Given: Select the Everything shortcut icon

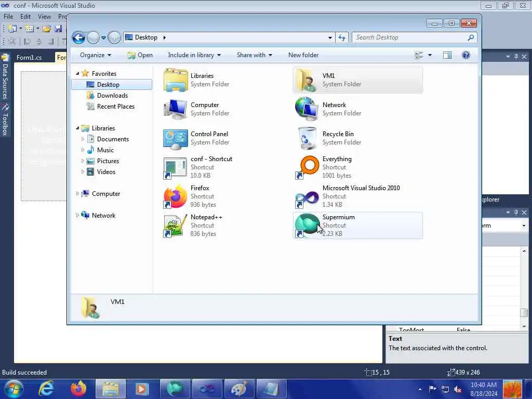Looking at the screenshot, I should point(308,167).
